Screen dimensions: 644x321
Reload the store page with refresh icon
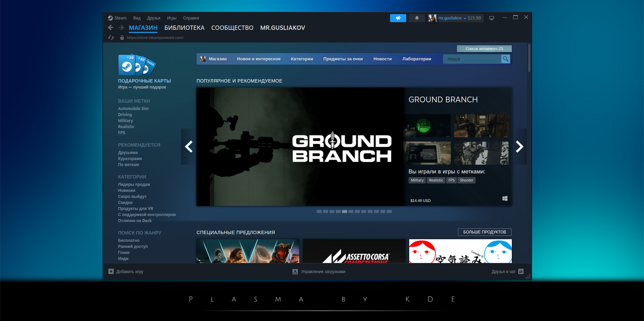point(111,38)
